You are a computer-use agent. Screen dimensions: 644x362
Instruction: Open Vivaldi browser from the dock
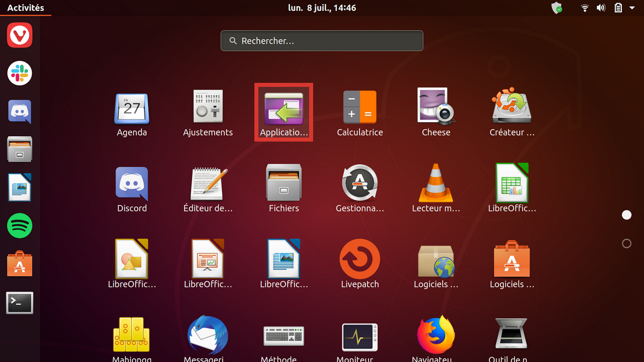[20, 35]
